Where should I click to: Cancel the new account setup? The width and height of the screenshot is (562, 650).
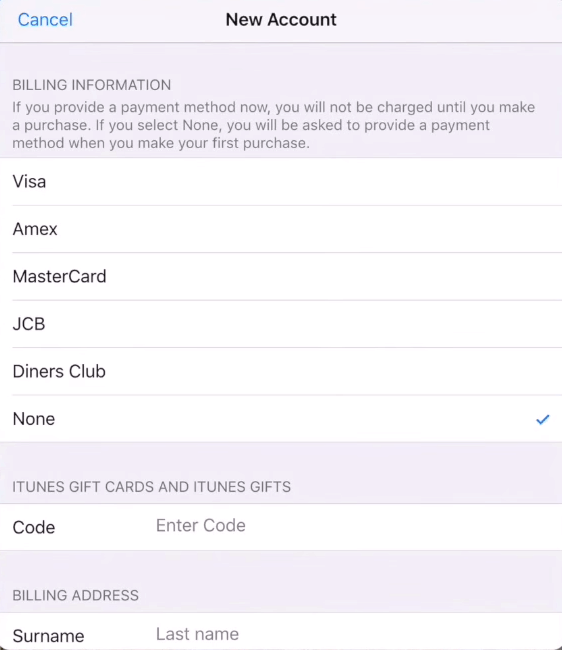[45, 20]
